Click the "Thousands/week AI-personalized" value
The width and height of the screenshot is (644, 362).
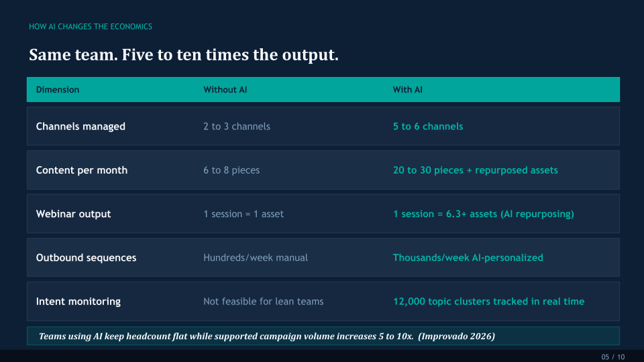tap(468, 258)
